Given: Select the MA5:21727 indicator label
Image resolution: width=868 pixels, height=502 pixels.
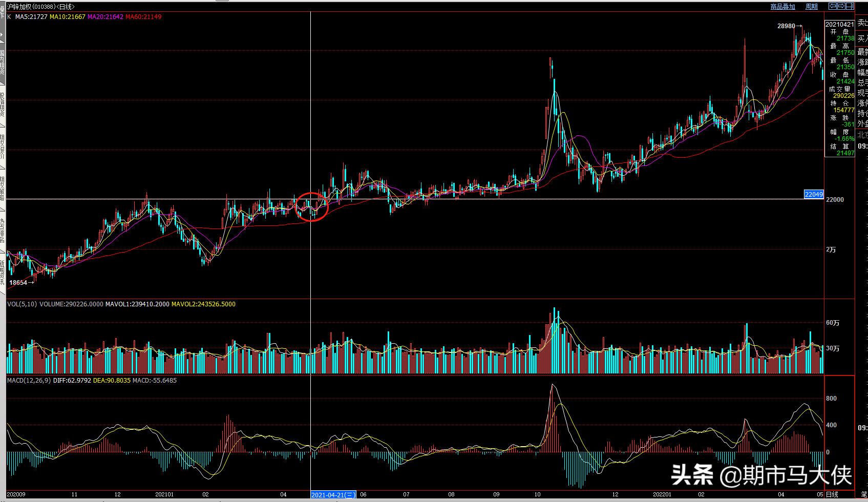Looking at the screenshot, I should (x=31, y=17).
